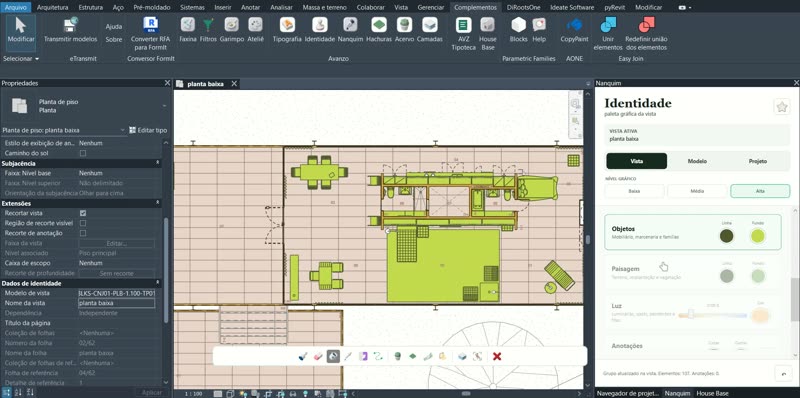
Task: Switch scope to Modelo
Action: tap(697, 161)
